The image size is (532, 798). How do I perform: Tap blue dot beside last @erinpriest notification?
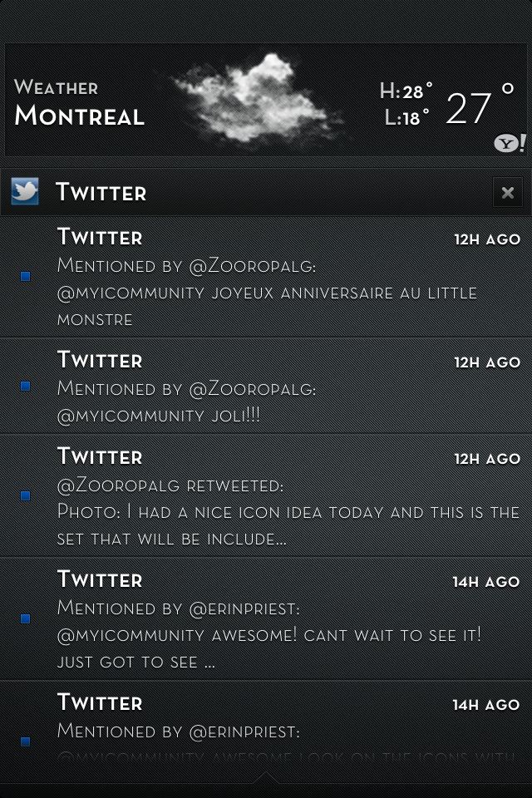25,741
